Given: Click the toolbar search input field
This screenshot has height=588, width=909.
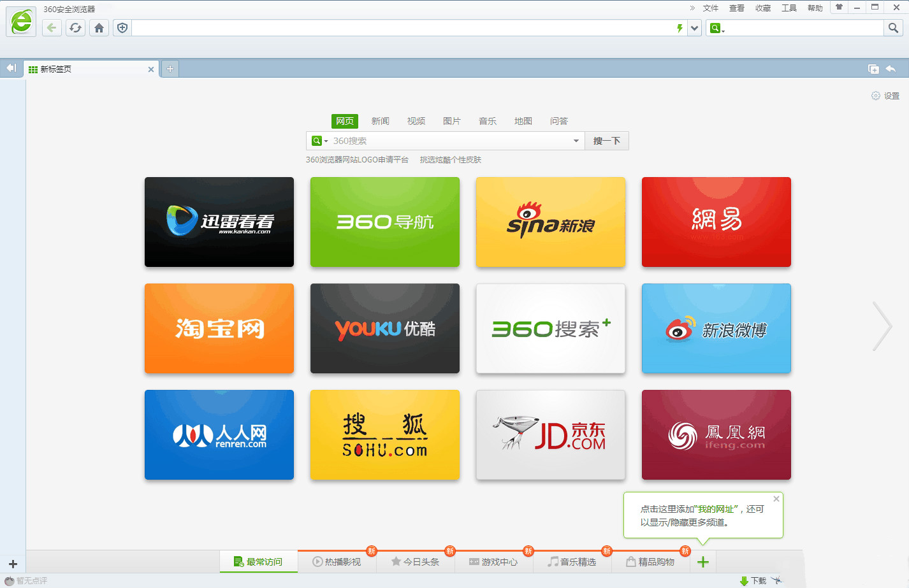Looking at the screenshot, I should pyautogui.click(x=804, y=28).
